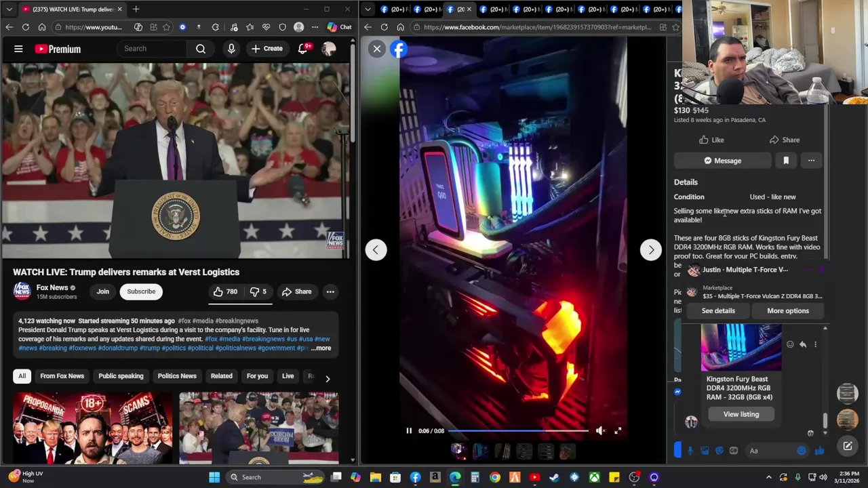Select the 'From Fox News' chip

coord(62,376)
